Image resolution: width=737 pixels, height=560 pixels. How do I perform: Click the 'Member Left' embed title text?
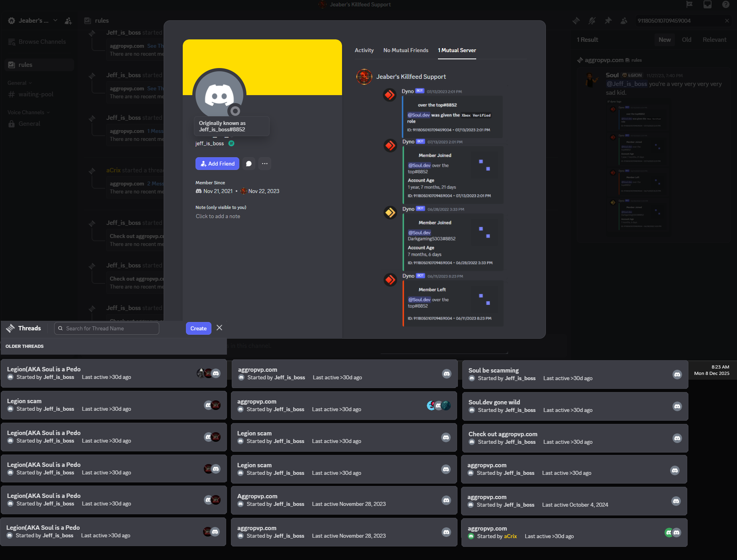click(432, 290)
